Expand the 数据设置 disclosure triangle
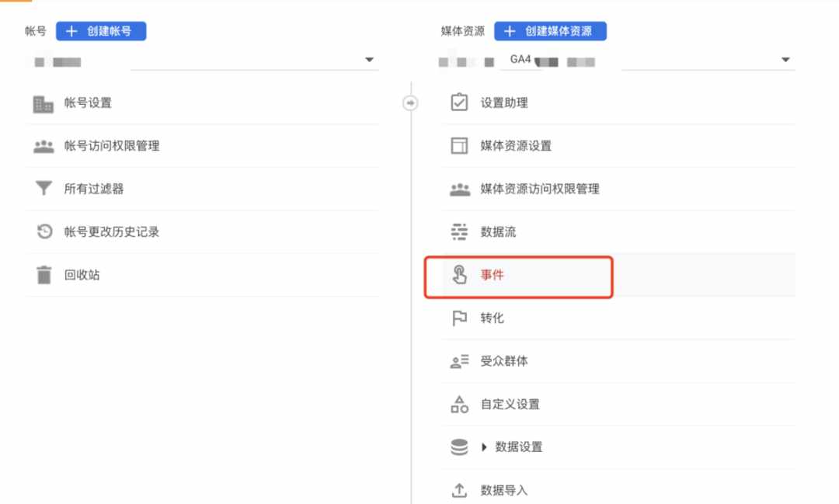The image size is (839, 504). pos(484,447)
